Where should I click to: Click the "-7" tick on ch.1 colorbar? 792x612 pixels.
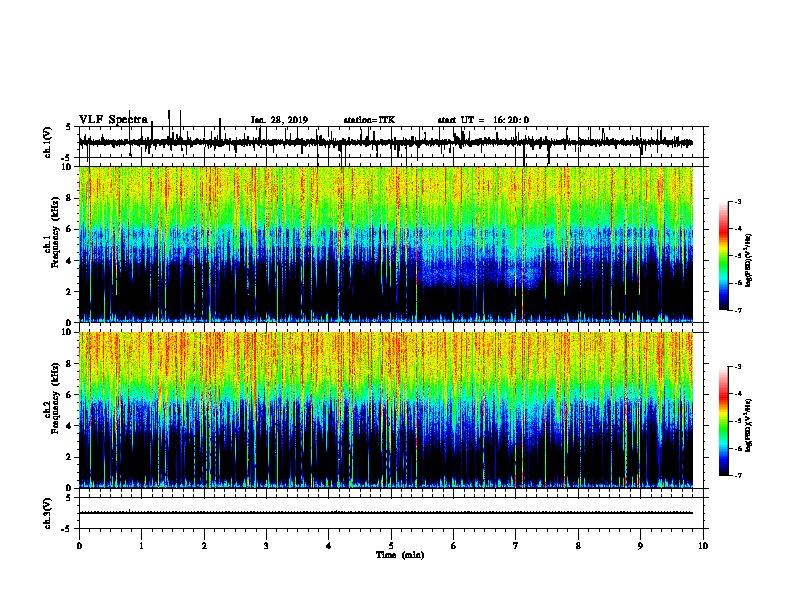pos(738,310)
